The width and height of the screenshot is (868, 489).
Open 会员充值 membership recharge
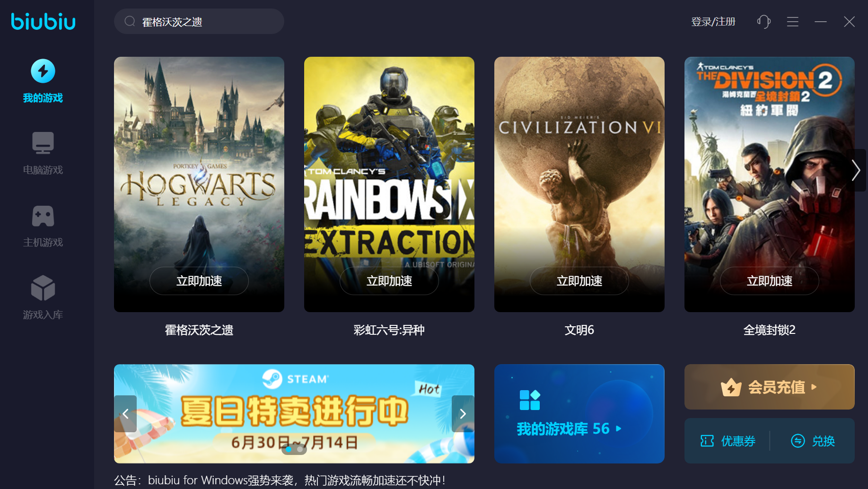[x=770, y=387]
